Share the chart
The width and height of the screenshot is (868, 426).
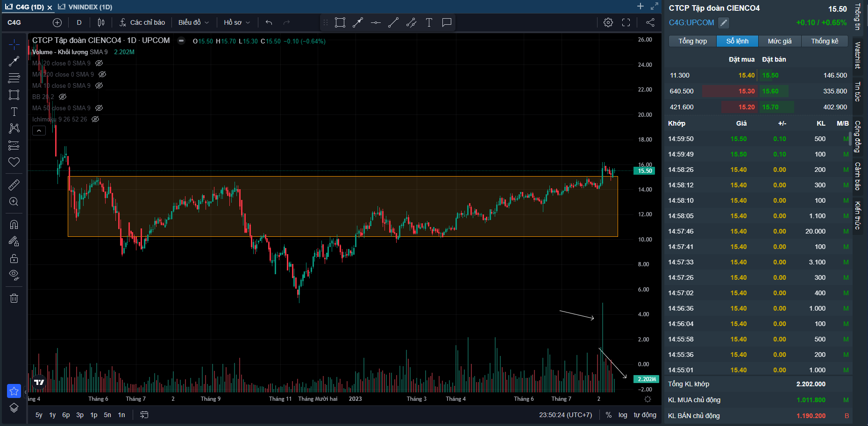click(x=650, y=22)
